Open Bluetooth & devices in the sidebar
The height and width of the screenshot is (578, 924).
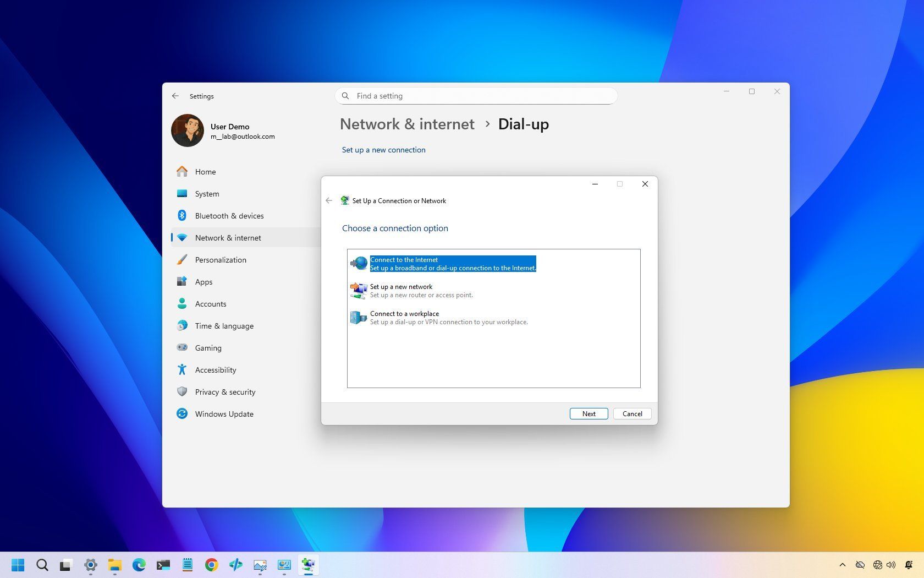[x=229, y=215]
